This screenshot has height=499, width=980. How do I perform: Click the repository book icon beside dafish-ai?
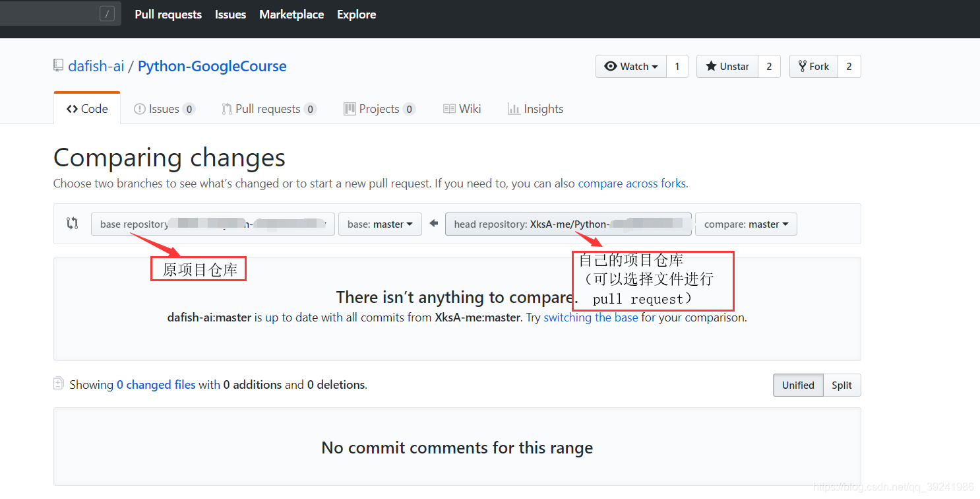(59, 66)
